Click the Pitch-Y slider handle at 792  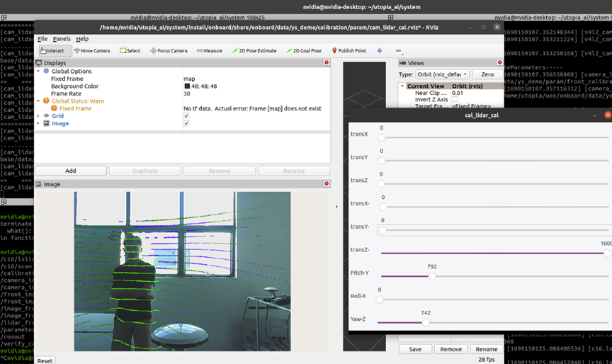pyautogui.click(x=431, y=276)
